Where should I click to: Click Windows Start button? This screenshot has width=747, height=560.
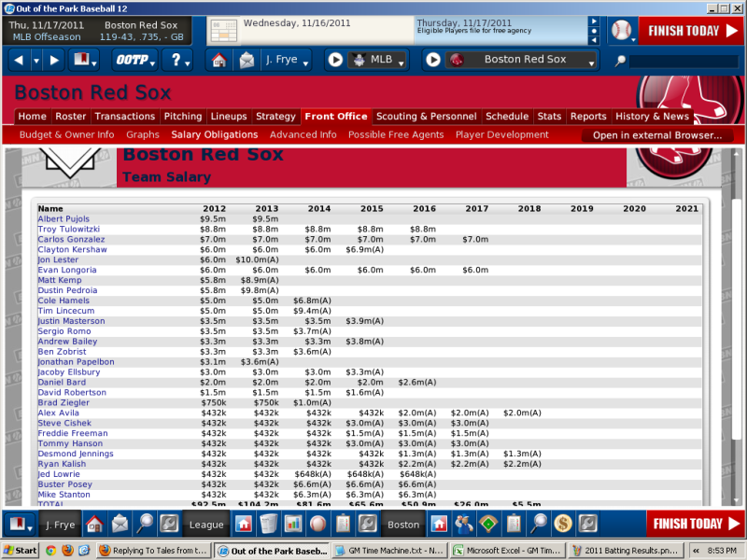[x=20, y=551]
